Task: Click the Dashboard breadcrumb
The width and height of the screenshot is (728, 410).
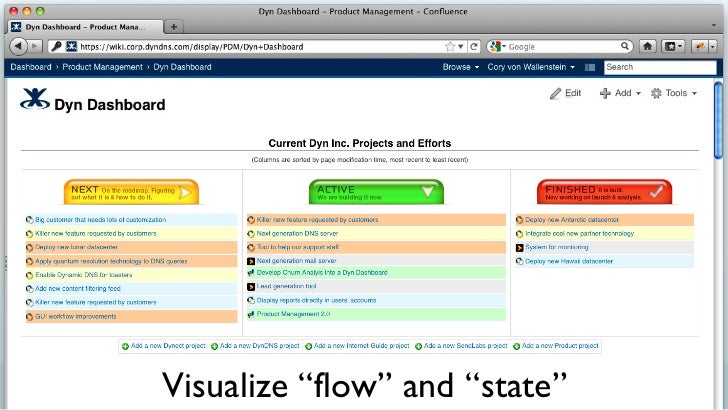Action: pyautogui.click(x=31, y=67)
